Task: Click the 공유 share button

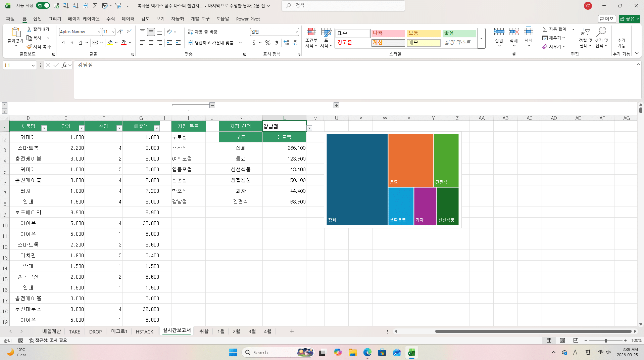Action: (x=629, y=19)
